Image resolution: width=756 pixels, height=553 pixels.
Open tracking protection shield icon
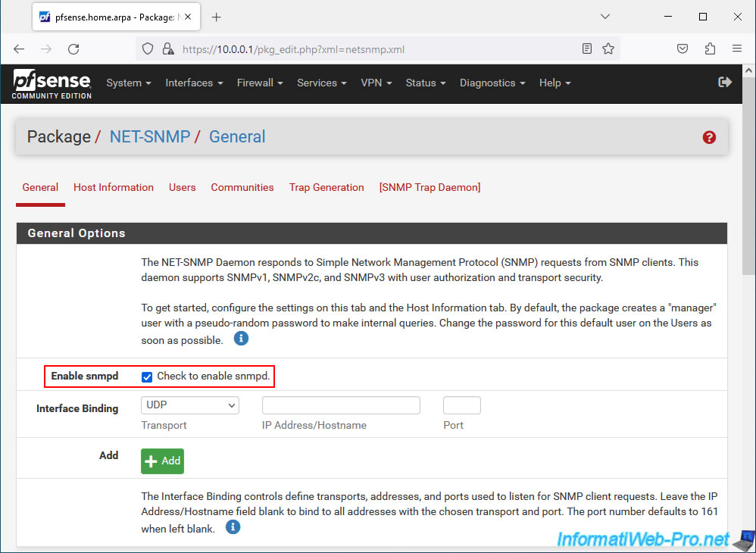click(148, 48)
